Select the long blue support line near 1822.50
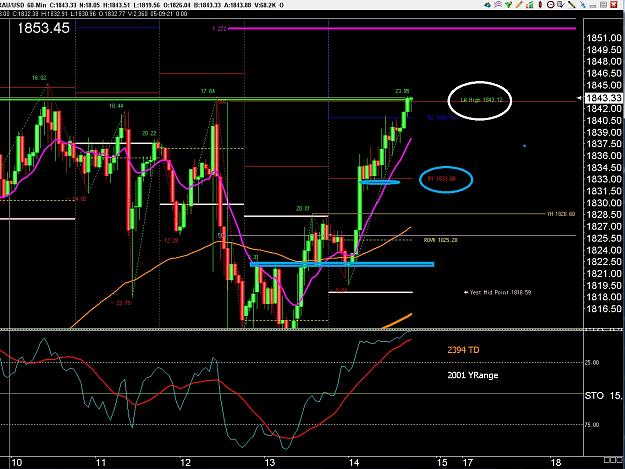 342,264
